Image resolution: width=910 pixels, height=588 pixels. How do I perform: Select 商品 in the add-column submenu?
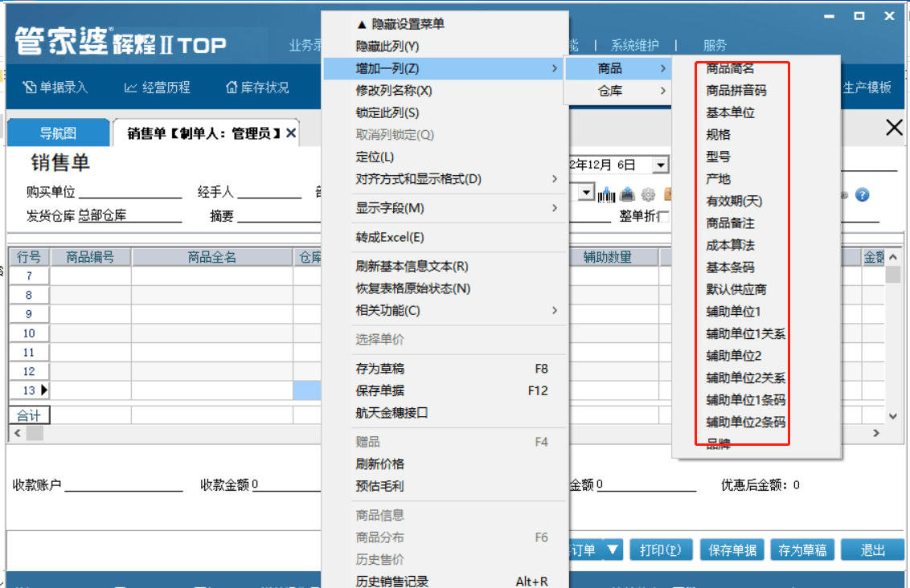(x=617, y=68)
